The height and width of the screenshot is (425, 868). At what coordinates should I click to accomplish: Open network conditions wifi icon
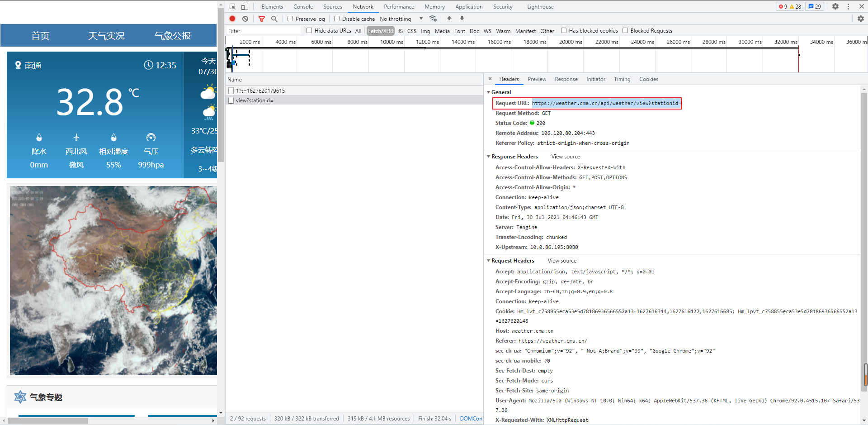(x=433, y=19)
